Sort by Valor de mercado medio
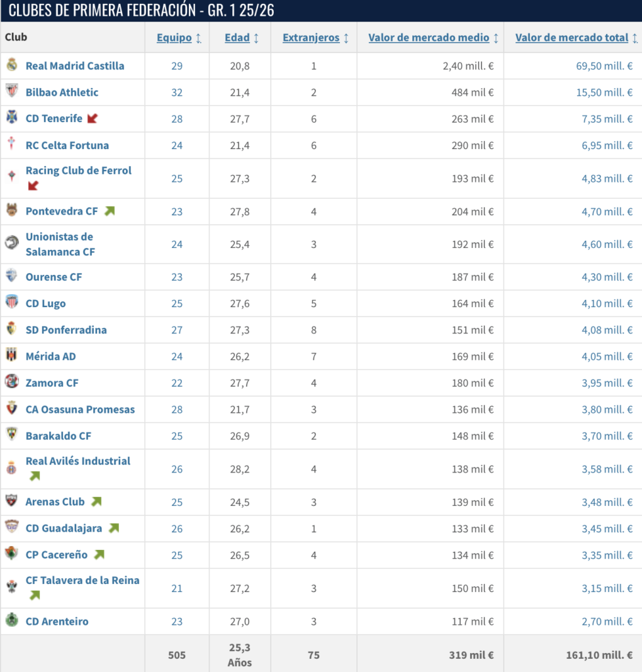Viewport: 642px width, 672px height. [429, 37]
